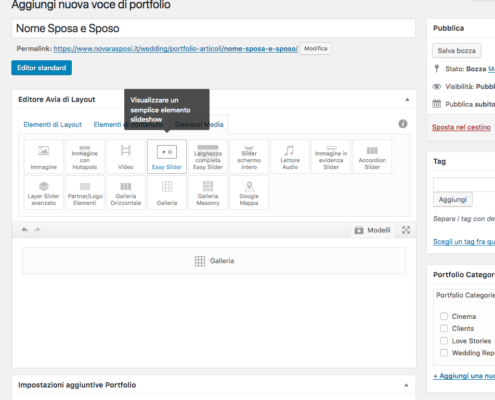Collapse Impostazioni aggiuntive Portfolio section
The height and width of the screenshot is (400, 495).
(406, 385)
